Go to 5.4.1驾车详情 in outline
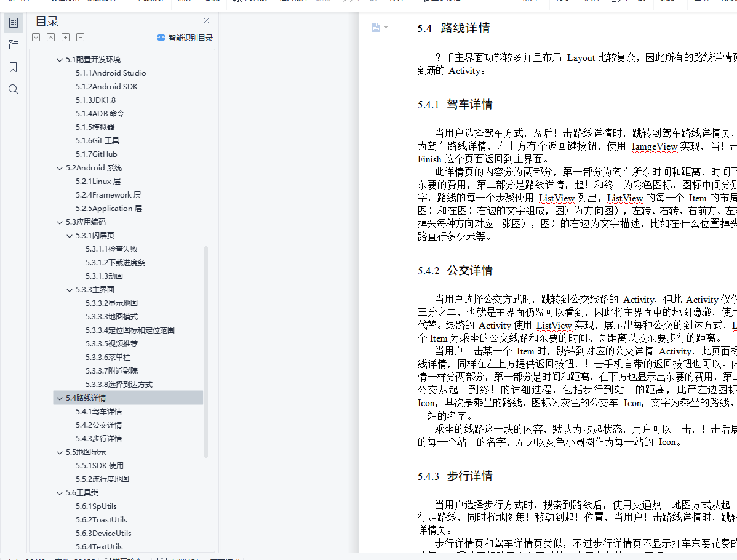 (98, 412)
